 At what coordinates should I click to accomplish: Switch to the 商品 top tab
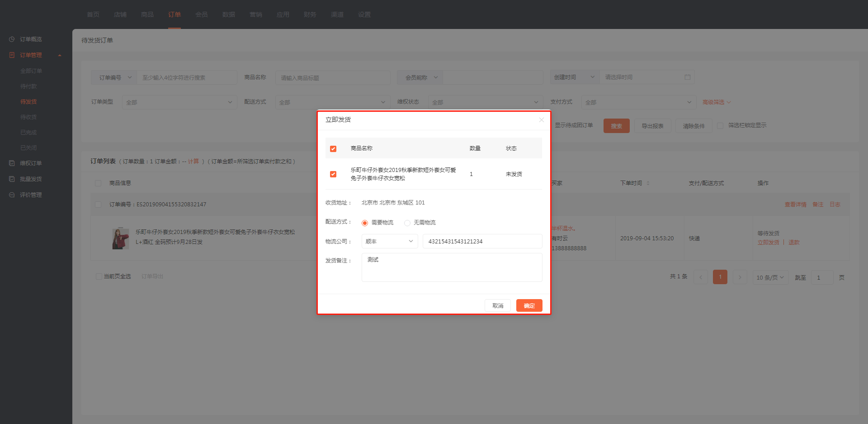(147, 14)
